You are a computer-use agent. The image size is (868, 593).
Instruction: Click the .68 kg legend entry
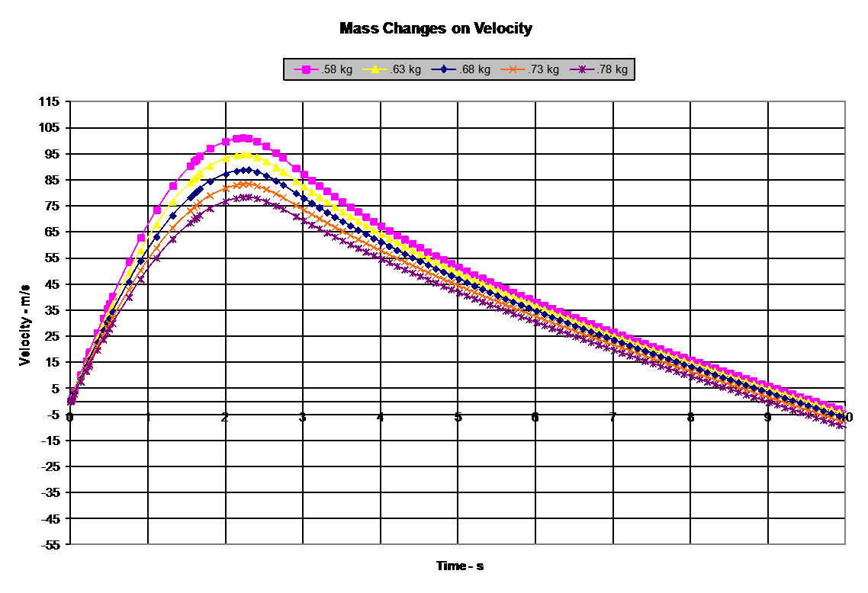coord(461,69)
